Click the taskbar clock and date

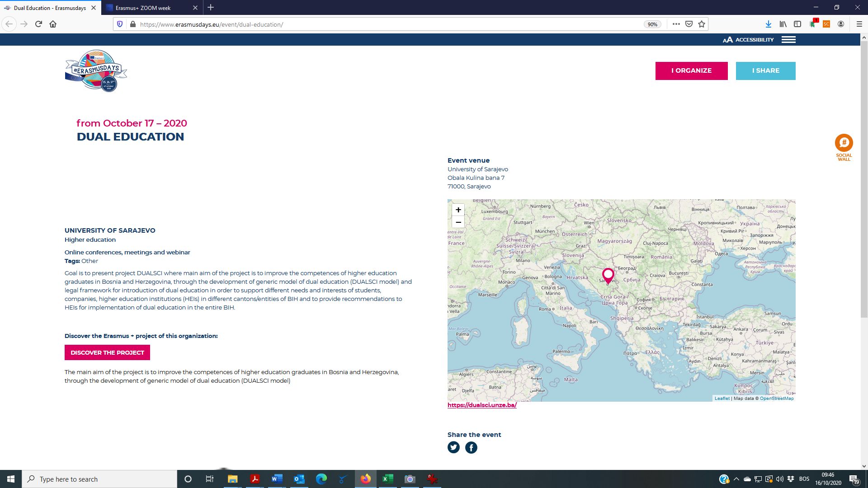828,479
